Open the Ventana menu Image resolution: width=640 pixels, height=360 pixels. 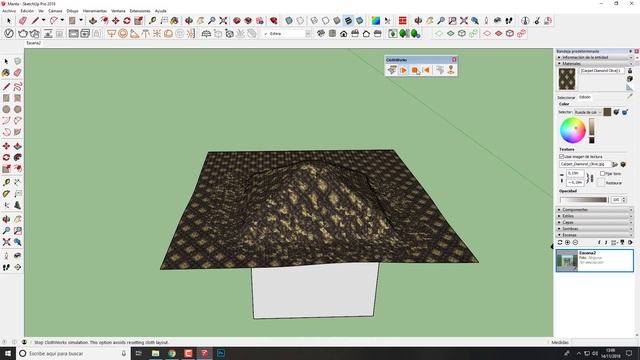[x=118, y=11]
